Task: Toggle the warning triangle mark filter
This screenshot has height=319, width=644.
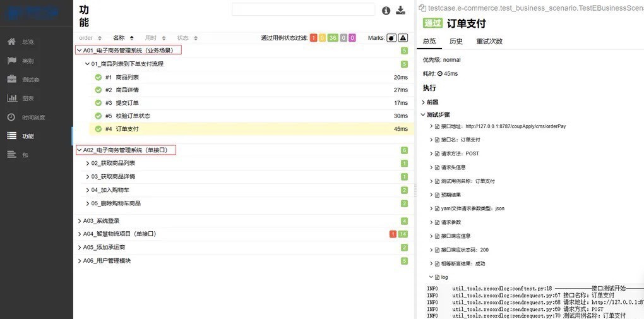Action: tap(403, 38)
